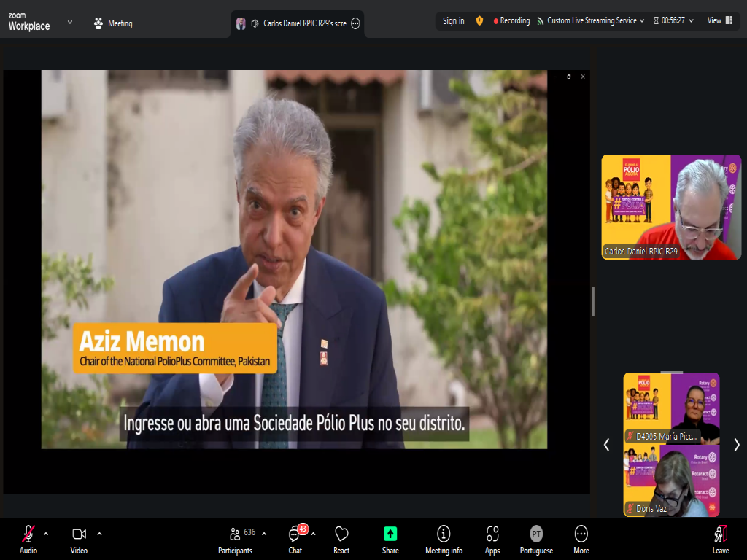Unmute microphone with the Audio button
Screen dimensions: 747x560
tap(28, 538)
